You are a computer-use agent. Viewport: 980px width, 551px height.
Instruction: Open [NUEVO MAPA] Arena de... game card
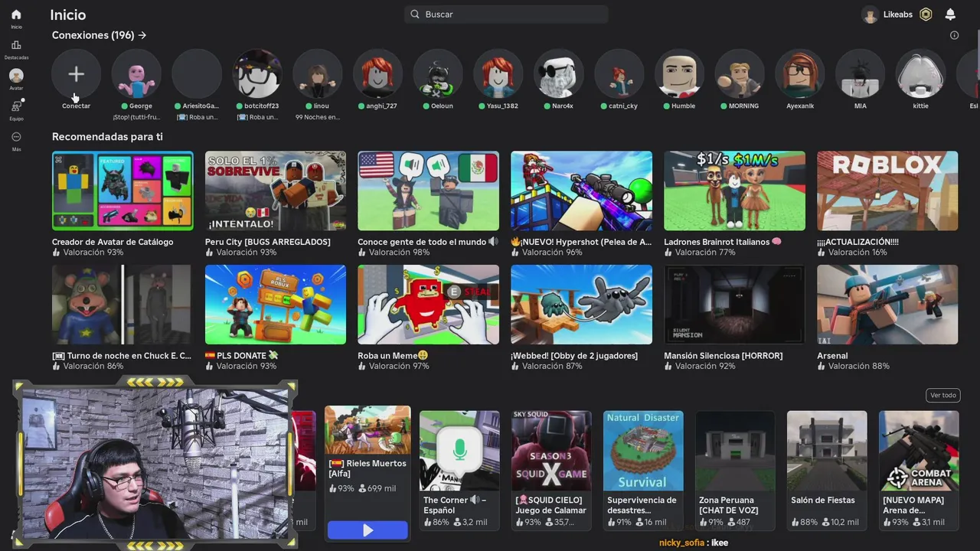pyautogui.click(x=919, y=470)
